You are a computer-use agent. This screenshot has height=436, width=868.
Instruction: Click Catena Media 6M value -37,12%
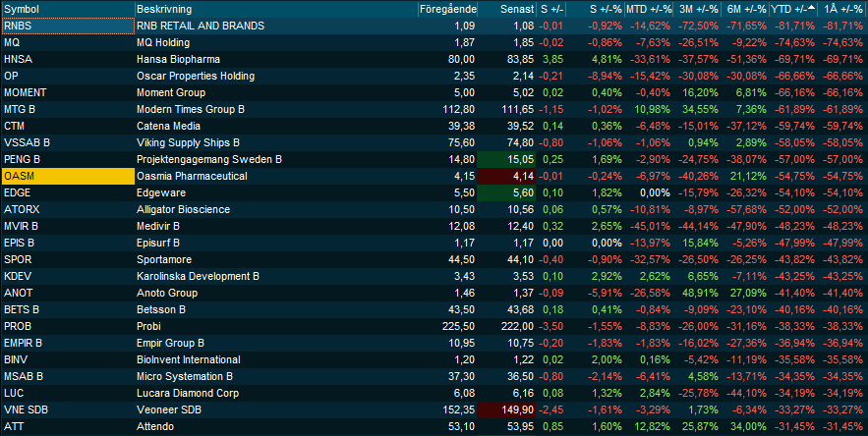[x=747, y=126]
